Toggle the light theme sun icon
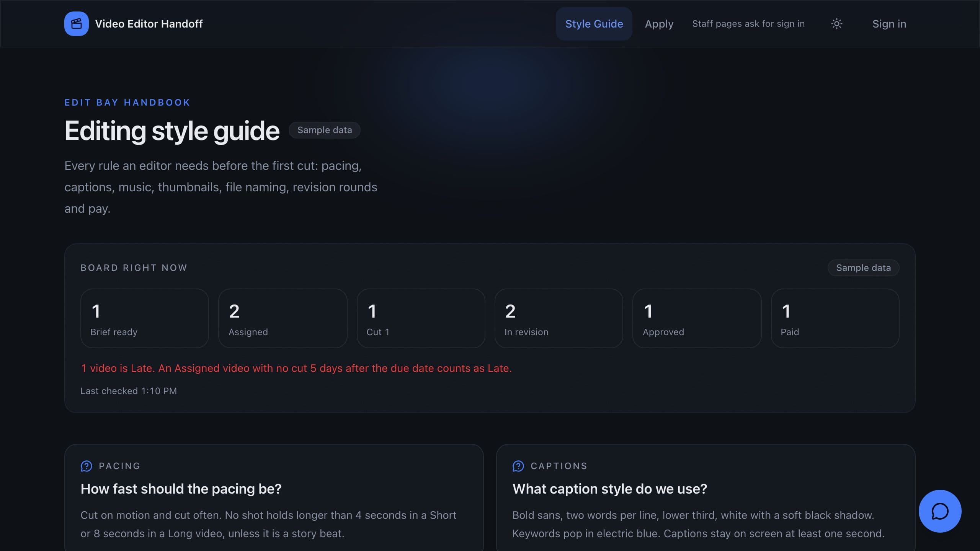The height and width of the screenshot is (551, 980). click(x=836, y=24)
